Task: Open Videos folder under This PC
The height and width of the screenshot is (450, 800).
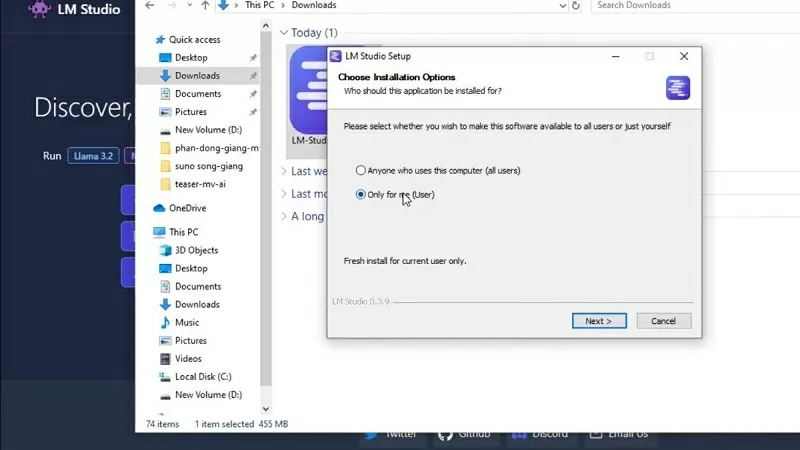Action: (x=188, y=358)
